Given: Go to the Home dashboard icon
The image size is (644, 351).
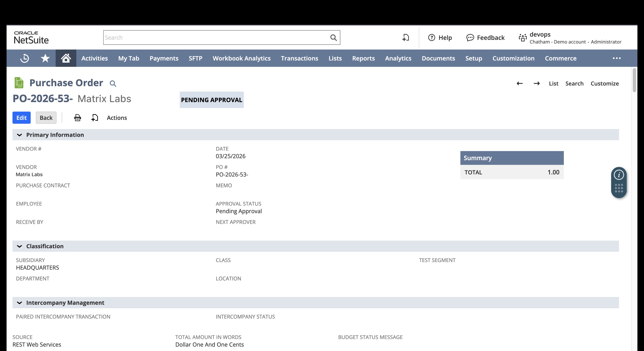Looking at the screenshot, I should point(66,58).
